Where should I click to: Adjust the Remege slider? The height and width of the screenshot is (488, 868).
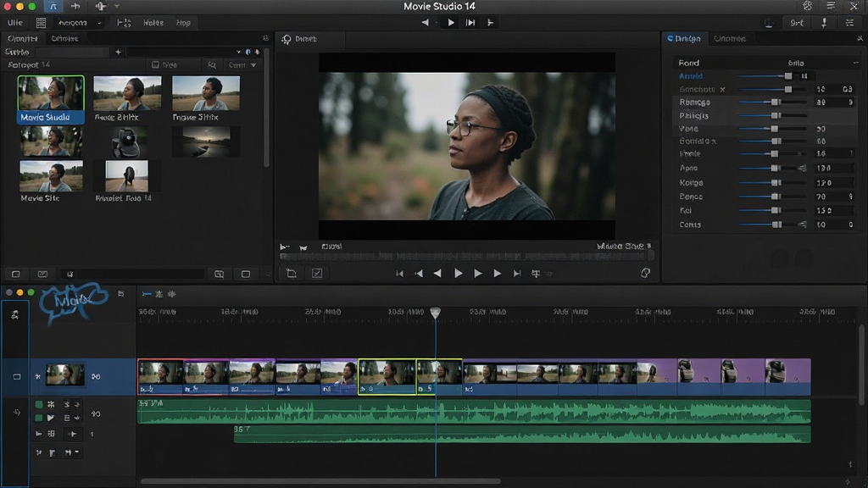coord(772,103)
